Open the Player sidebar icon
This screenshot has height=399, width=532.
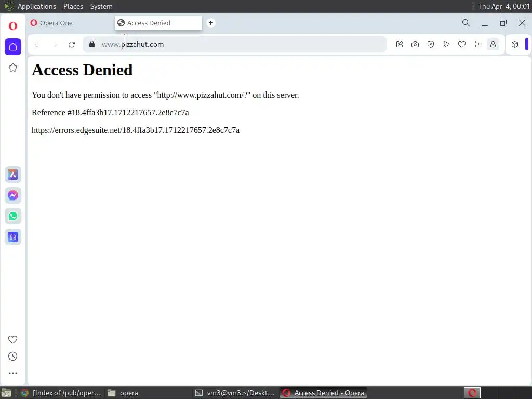13,237
